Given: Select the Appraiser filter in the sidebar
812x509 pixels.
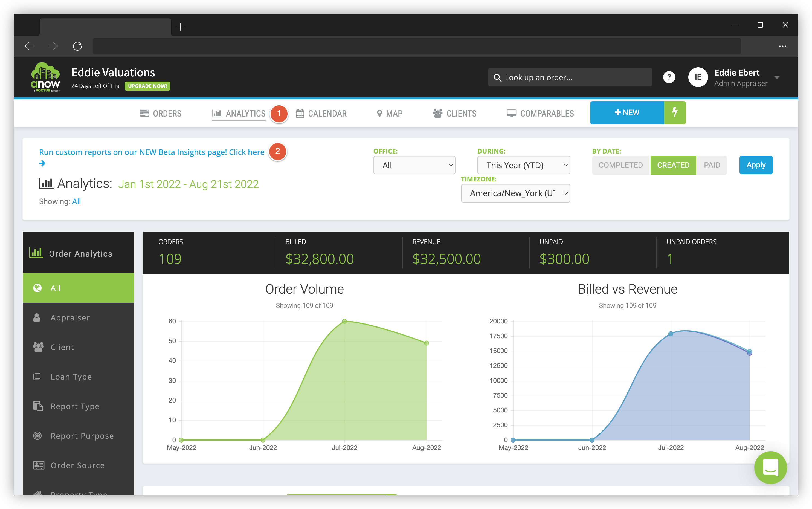Looking at the screenshot, I should 70,317.
